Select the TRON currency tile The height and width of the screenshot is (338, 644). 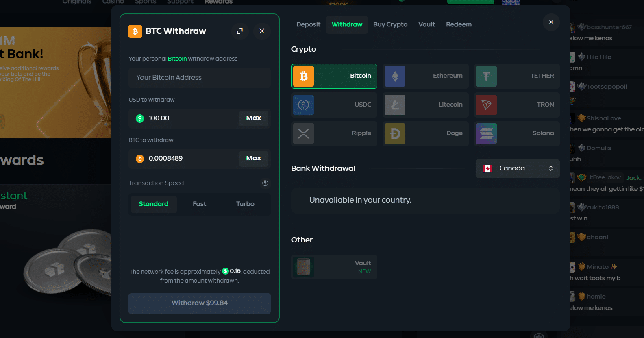(x=517, y=105)
